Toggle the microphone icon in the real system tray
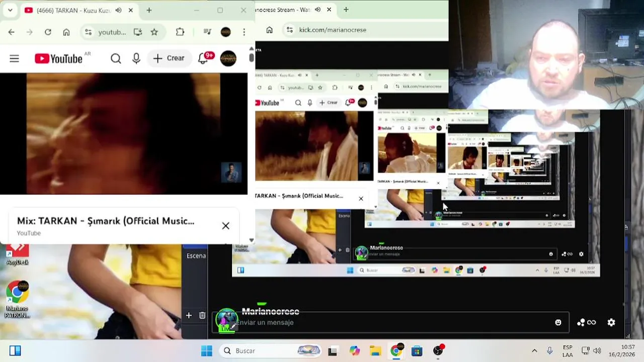Image resolution: width=644 pixels, height=362 pixels. (550, 350)
